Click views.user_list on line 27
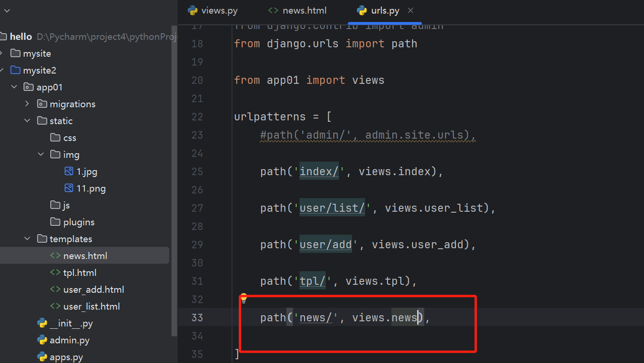Viewport: 644px width, 363px height. tap(434, 208)
